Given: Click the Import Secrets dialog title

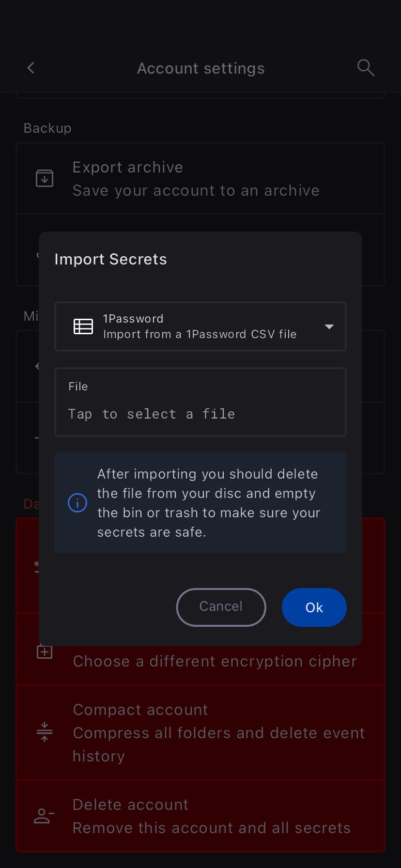Looking at the screenshot, I should [111, 259].
